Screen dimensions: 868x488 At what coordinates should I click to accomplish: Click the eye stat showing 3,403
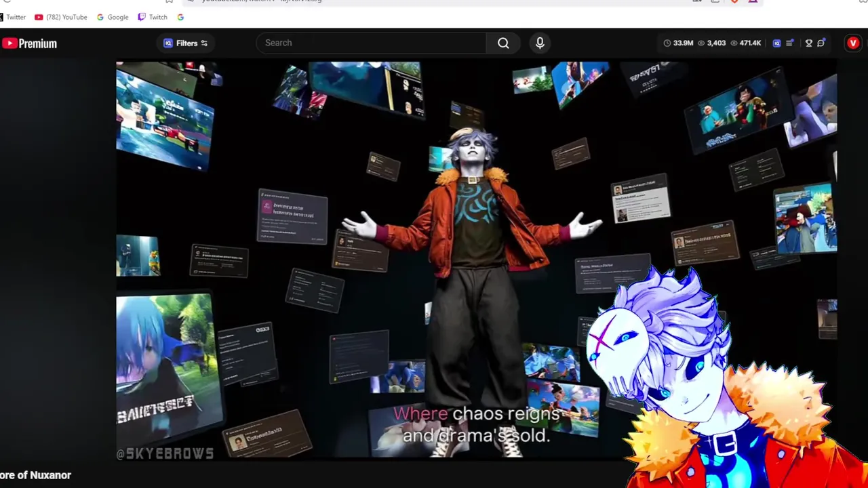coord(711,43)
